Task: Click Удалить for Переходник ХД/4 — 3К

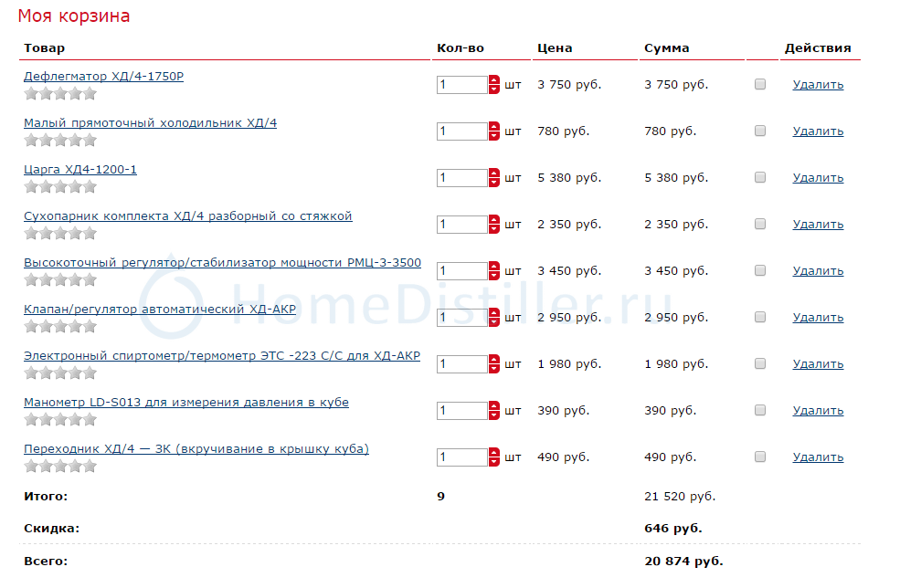Action: (x=818, y=457)
